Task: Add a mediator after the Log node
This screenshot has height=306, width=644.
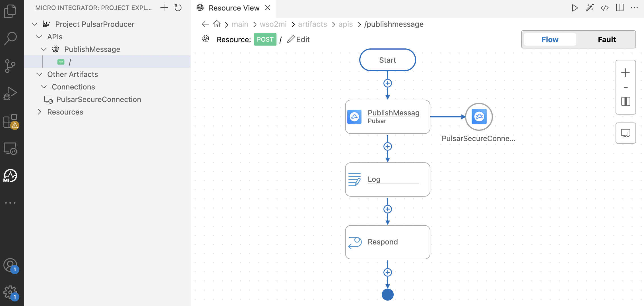Action: point(387,209)
